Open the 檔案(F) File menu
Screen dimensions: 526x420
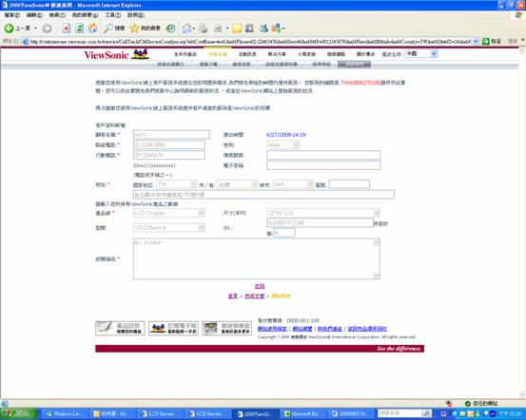[x=12, y=15]
